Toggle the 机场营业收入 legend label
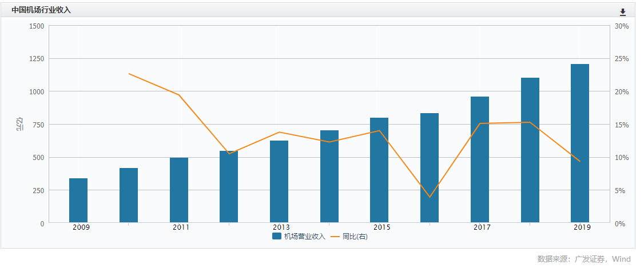This screenshot has height=272, width=644. [305, 237]
